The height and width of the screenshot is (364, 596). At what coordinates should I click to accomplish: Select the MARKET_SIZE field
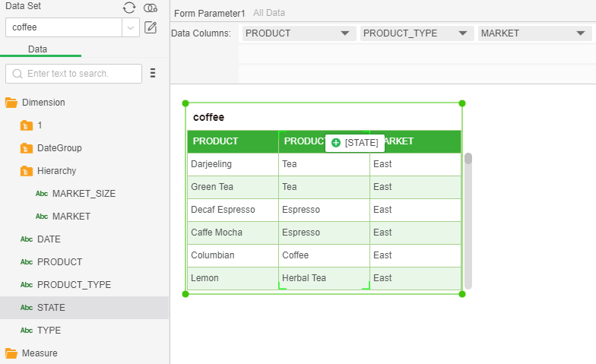coord(84,194)
